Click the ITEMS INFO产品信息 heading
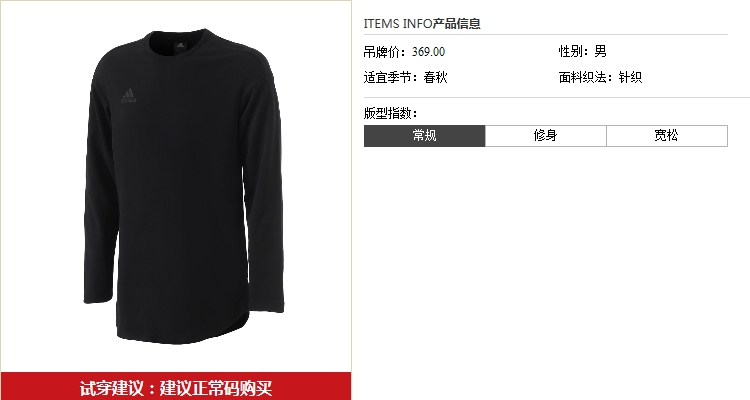 click(422, 24)
